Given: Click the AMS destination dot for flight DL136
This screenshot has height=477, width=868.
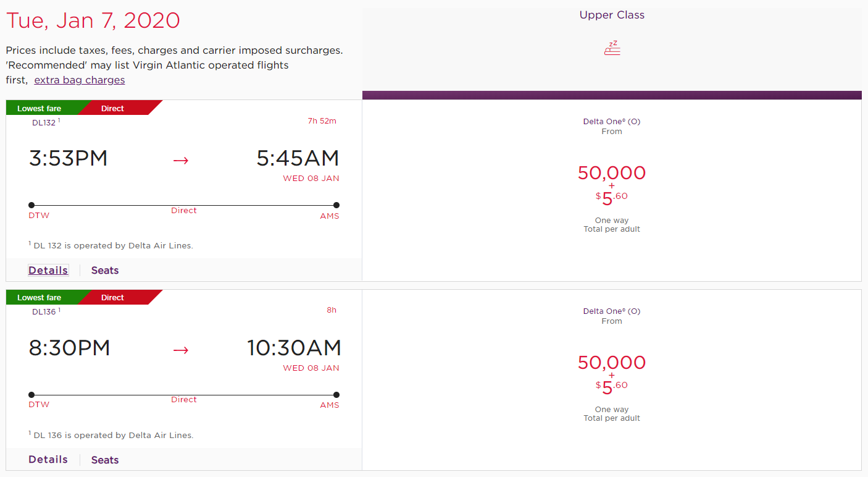Looking at the screenshot, I should tap(336, 395).
